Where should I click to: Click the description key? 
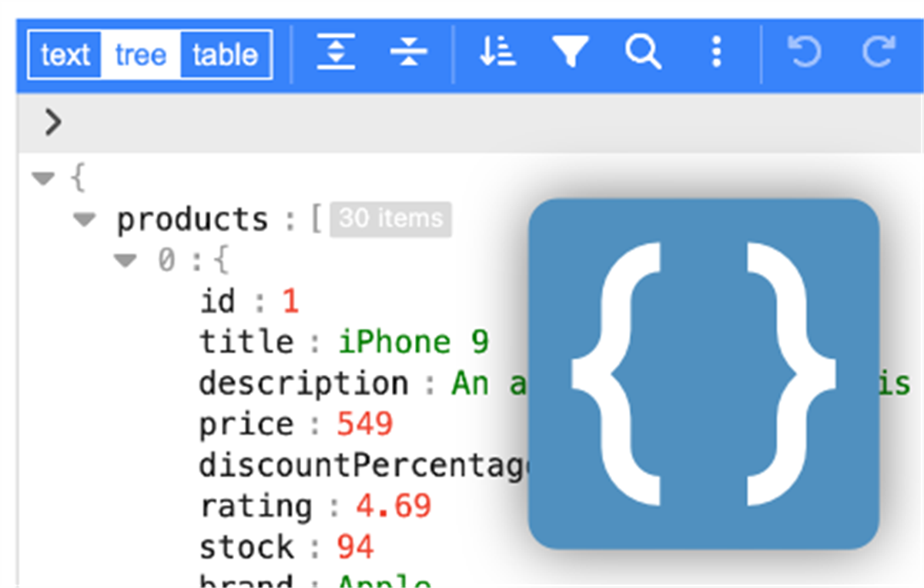click(304, 383)
